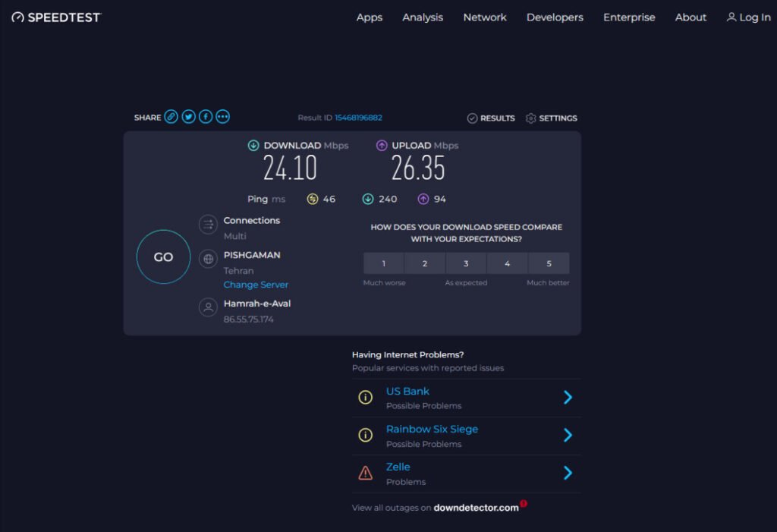Rate your download speed as Much worse
Image resolution: width=777 pixels, height=532 pixels.
(x=384, y=263)
